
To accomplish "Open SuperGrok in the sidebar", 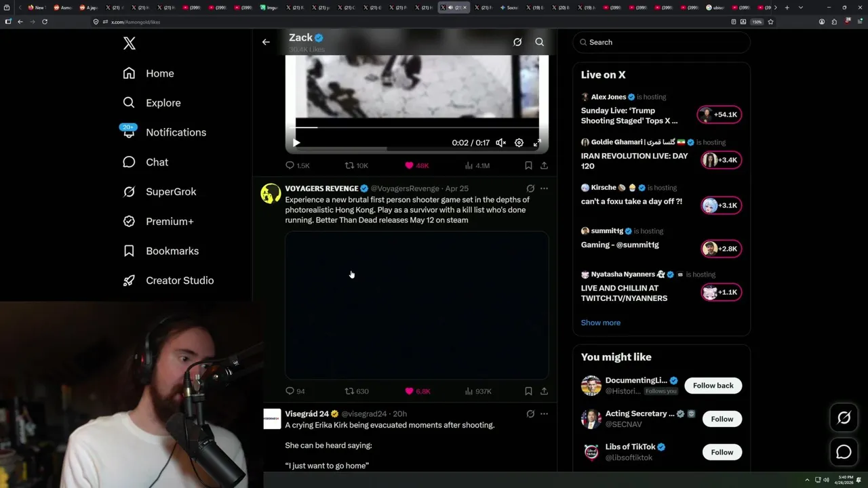I will tap(159, 192).
